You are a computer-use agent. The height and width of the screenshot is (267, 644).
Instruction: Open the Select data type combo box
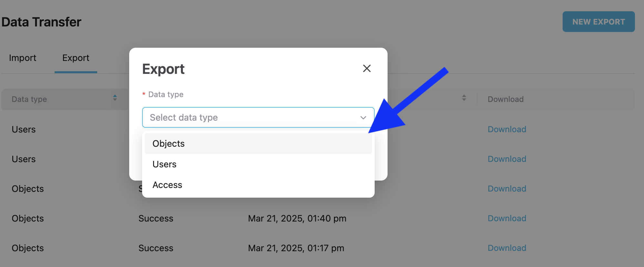point(258,117)
